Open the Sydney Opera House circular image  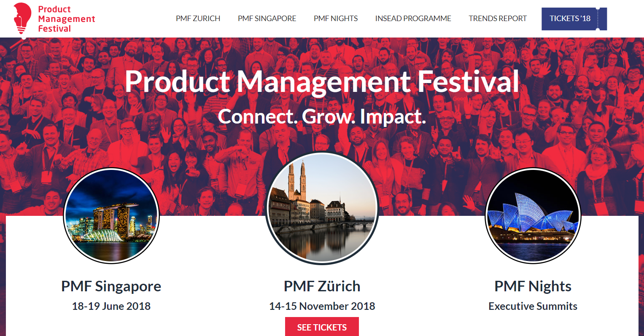click(x=533, y=216)
